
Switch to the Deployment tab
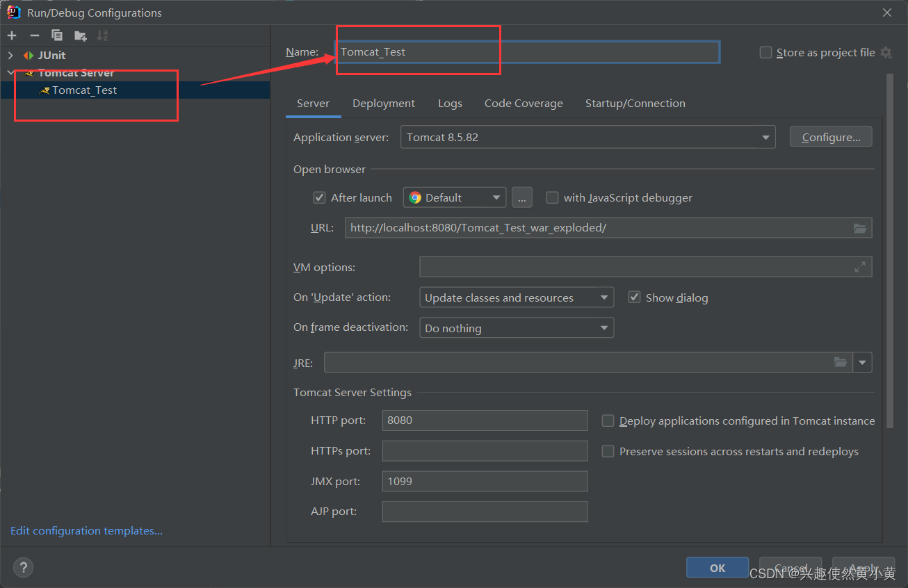pyautogui.click(x=384, y=104)
